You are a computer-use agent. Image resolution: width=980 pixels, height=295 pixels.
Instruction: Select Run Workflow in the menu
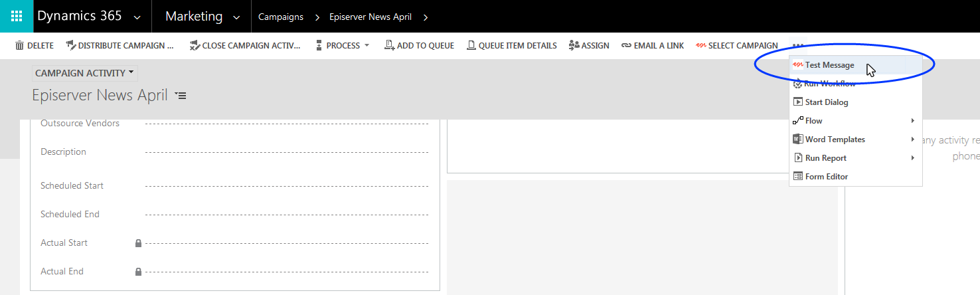(x=830, y=84)
